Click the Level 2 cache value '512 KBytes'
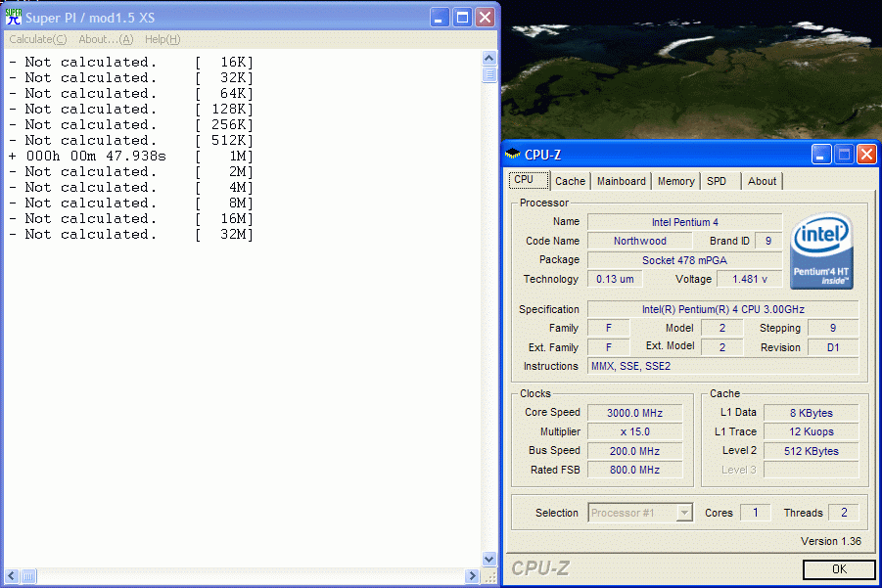 (811, 451)
